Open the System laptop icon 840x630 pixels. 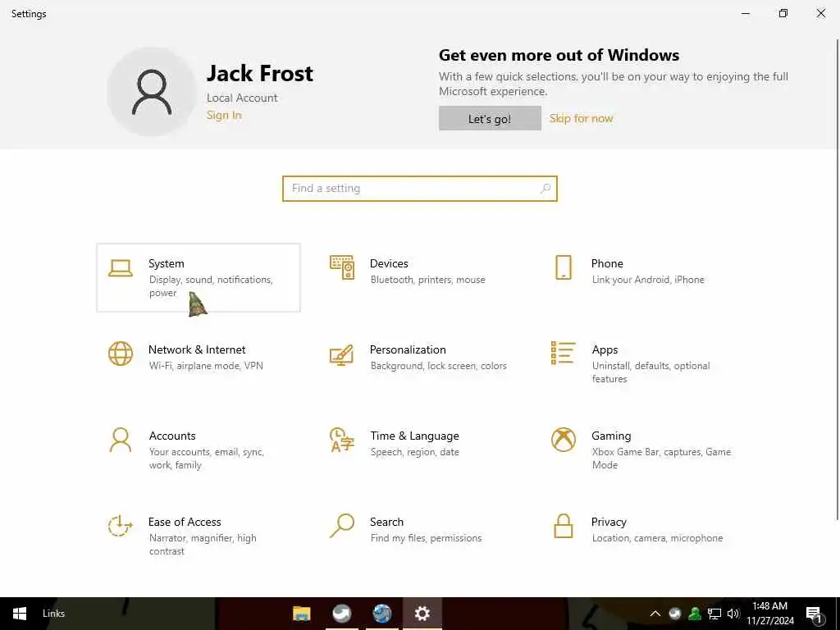(121, 268)
